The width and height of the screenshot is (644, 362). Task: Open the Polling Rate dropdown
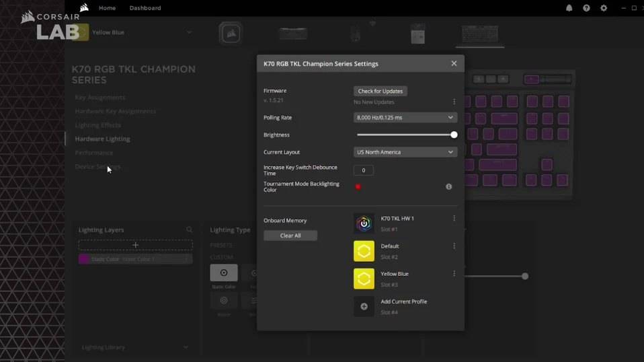pyautogui.click(x=405, y=118)
